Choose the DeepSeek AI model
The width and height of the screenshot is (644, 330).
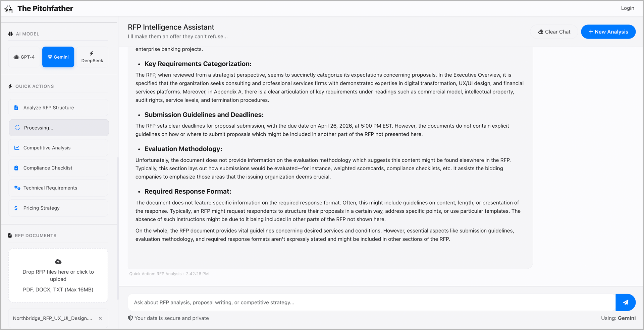click(x=92, y=57)
